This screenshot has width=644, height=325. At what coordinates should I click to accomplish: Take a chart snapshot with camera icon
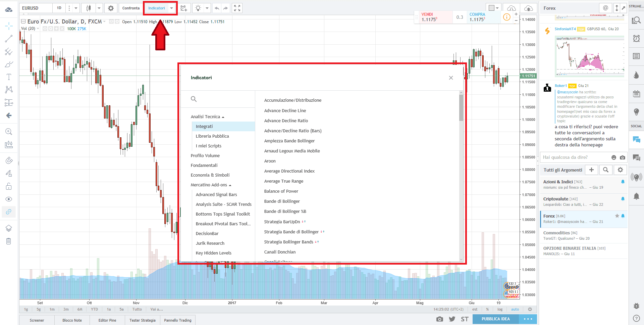click(x=440, y=319)
